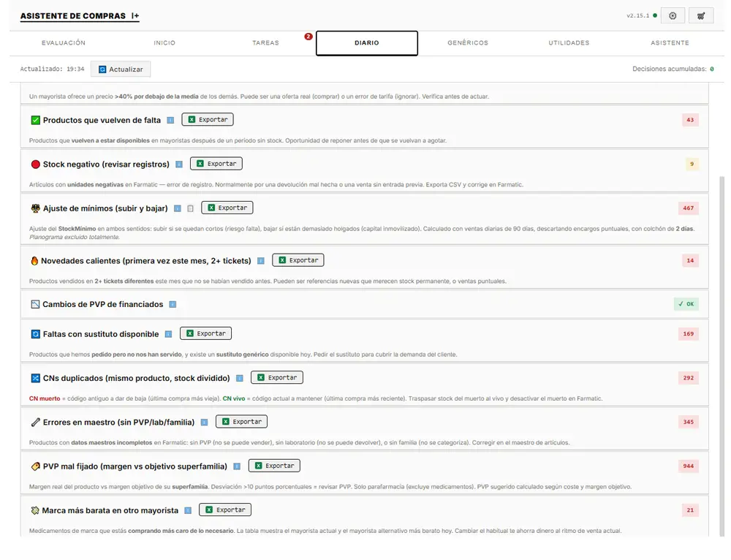Viewport: 731px width, 560px height.
Task: Click info icon for Errores en maestro
Action: pyautogui.click(x=204, y=423)
